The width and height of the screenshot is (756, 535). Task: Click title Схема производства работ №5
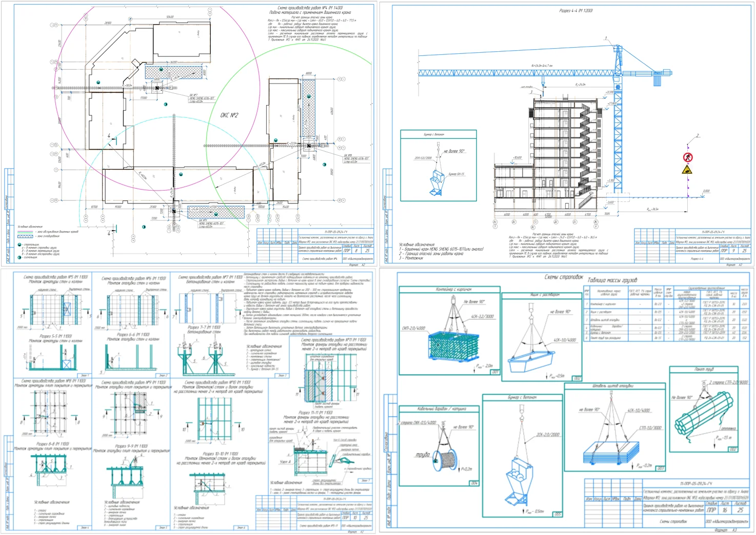point(56,277)
